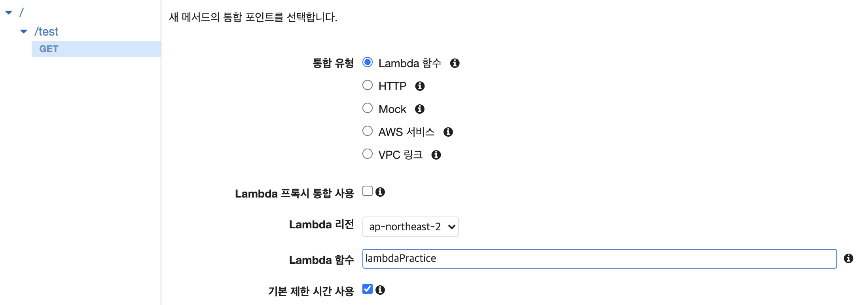This screenshot has height=305, width=868.
Task: Collapse the /test resource node
Action: (x=24, y=32)
